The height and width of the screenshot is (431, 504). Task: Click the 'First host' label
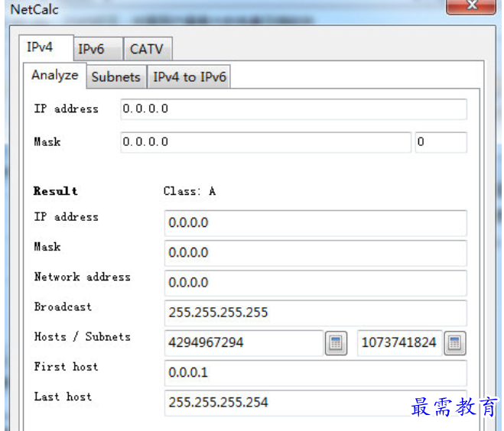(66, 367)
